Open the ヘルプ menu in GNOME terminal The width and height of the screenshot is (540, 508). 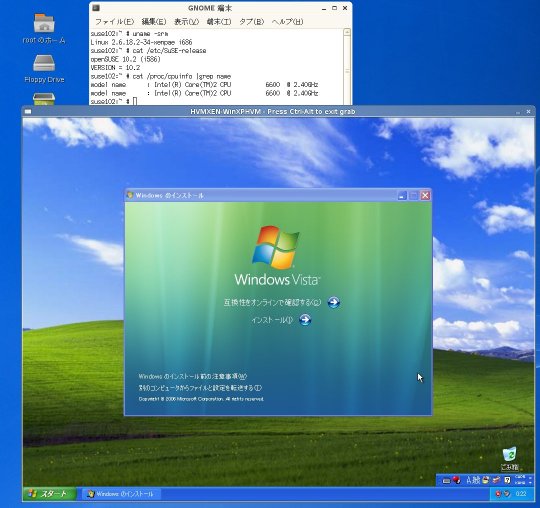coord(287,22)
